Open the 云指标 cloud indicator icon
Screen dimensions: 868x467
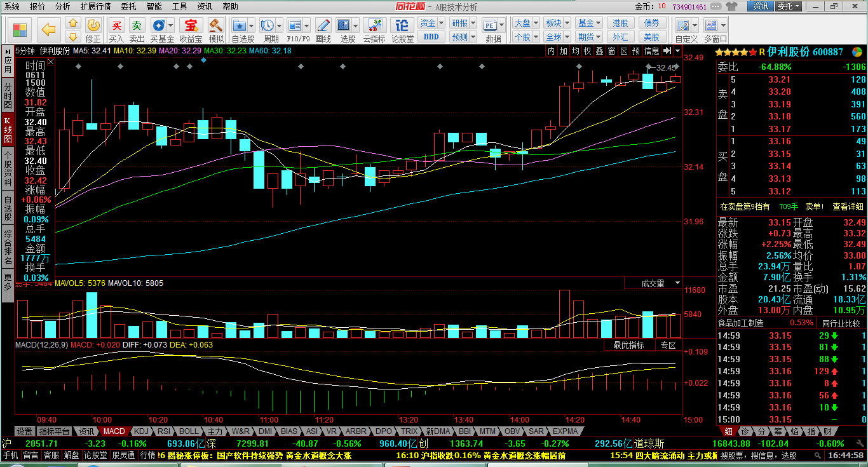coord(374,25)
